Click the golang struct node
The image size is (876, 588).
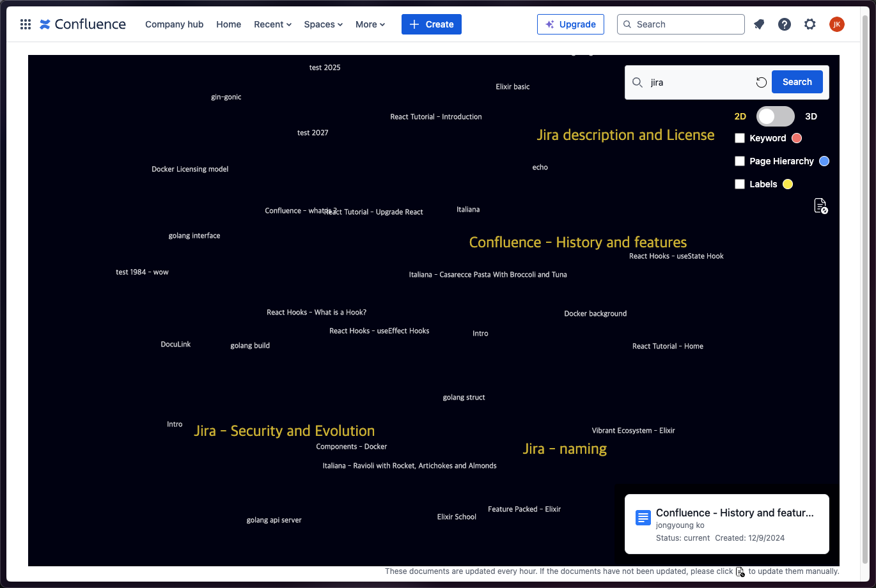click(x=464, y=397)
